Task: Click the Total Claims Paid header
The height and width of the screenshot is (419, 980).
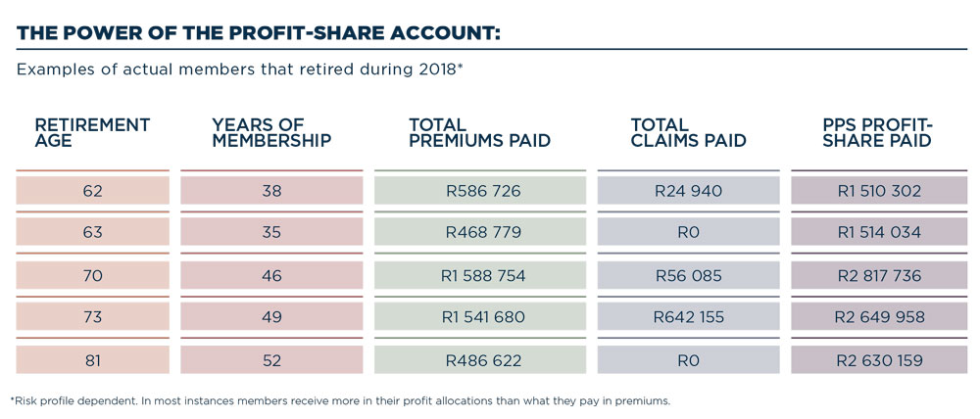Action: 688,132
